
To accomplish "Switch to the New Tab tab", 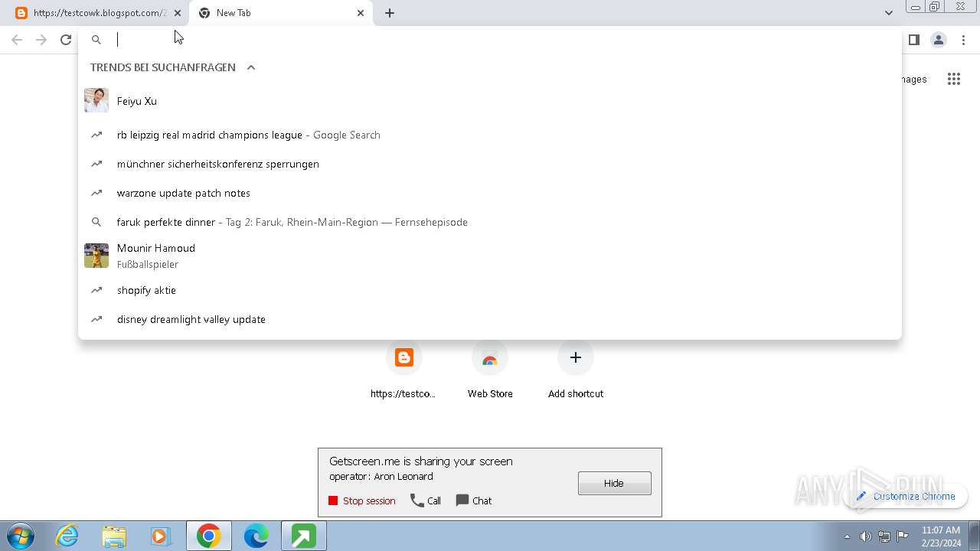I will [280, 13].
